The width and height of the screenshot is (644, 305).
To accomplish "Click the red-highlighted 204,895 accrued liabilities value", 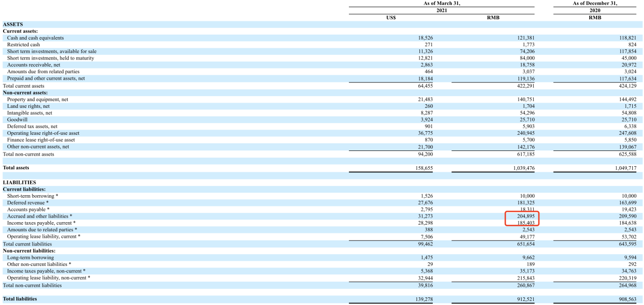I will point(522,216).
